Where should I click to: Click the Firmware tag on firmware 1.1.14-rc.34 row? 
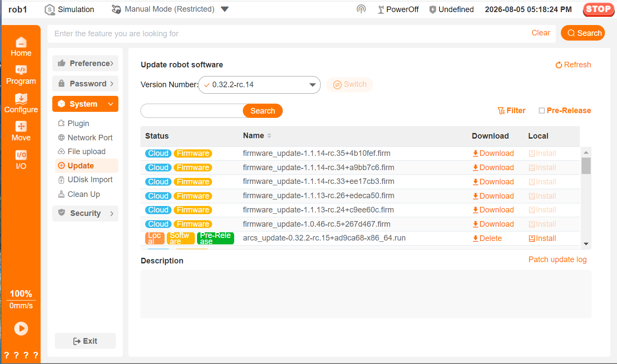click(x=193, y=168)
